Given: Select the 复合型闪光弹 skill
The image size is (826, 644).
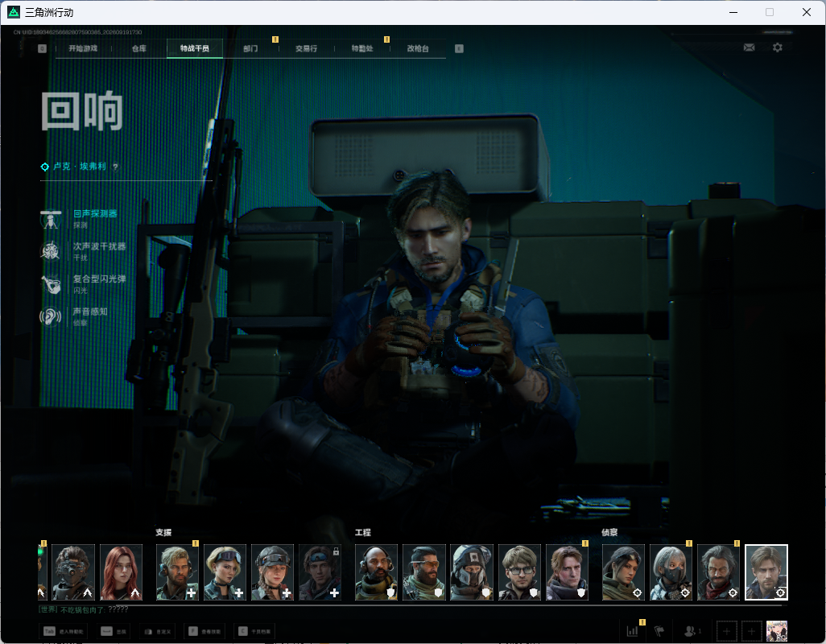Looking at the screenshot, I should click(83, 284).
